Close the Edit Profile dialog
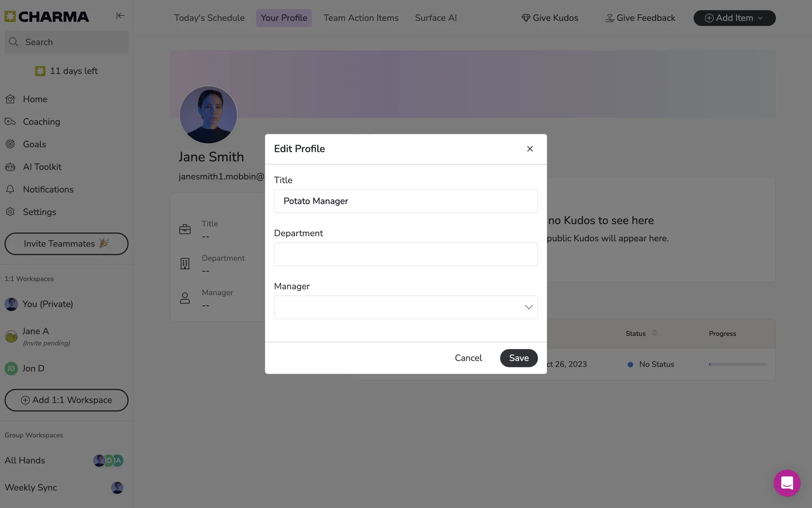 coord(530,149)
